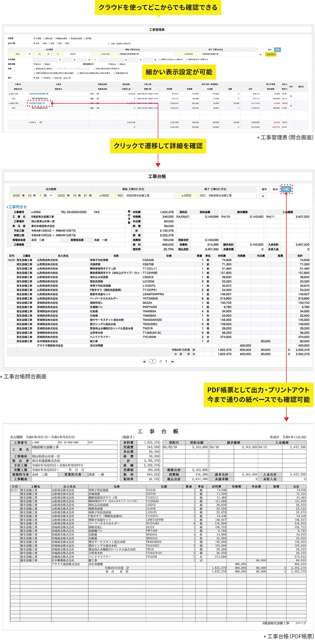Tick 完成工事は完成日で判断する checkbox
The image size is (315, 644).
94,69
